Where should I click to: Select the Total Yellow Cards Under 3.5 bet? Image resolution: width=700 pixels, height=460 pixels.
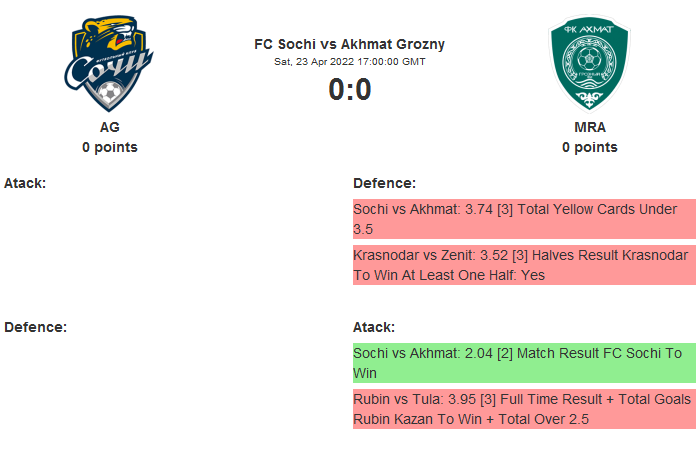[x=523, y=219]
